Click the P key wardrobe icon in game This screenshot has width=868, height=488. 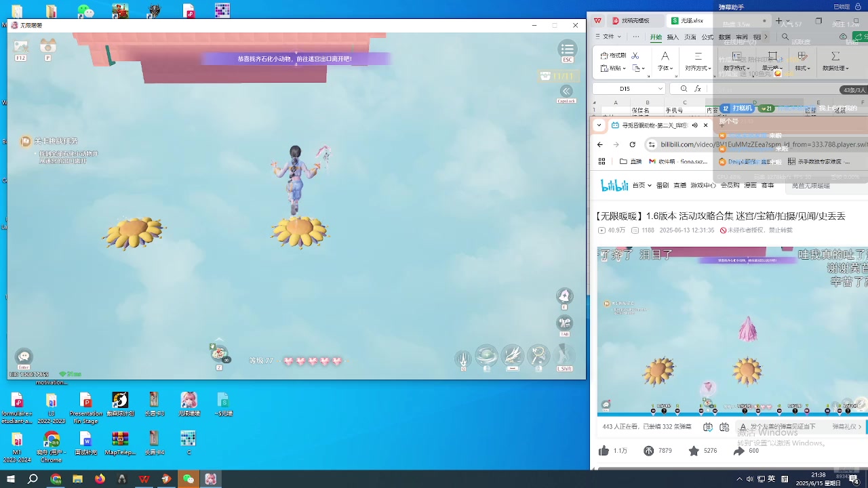pyautogui.click(x=48, y=46)
